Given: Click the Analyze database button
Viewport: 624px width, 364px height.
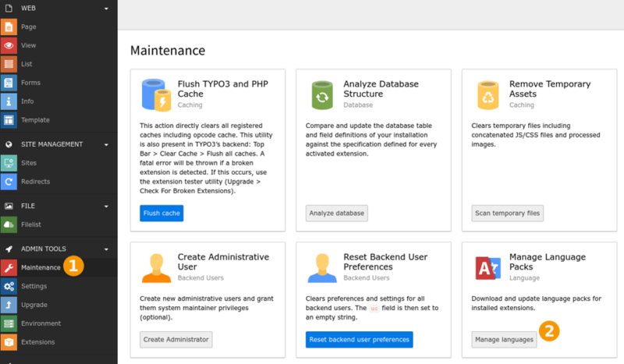Looking at the screenshot, I should tap(336, 213).
